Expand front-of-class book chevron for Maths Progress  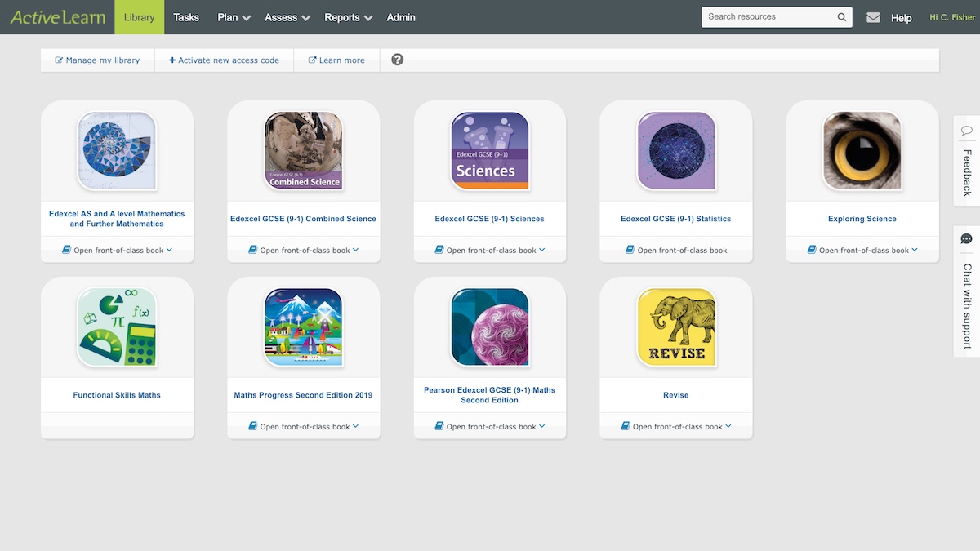pos(355,426)
